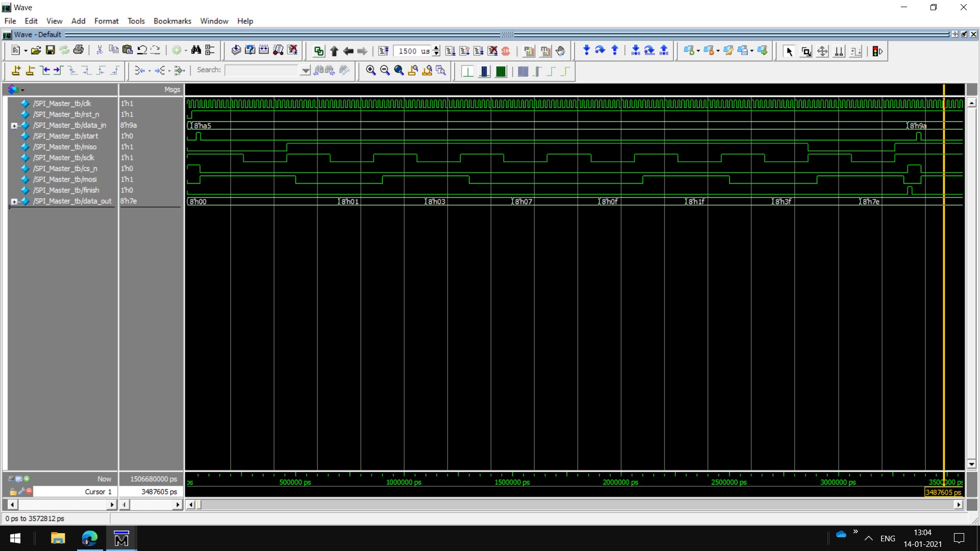Open File Explorer from the taskbar
The width and height of the screenshot is (980, 551).
(x=58, y=538)
